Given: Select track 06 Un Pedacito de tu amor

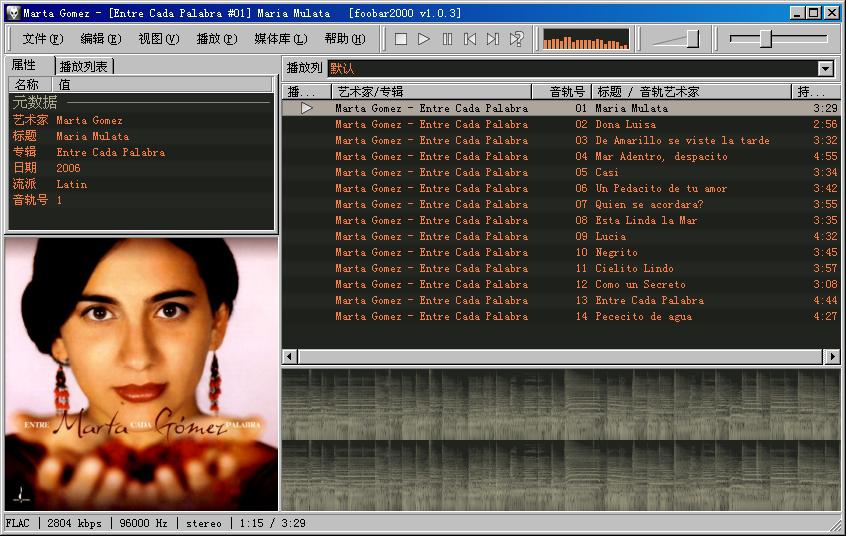Looking at the screenshot, I should point(561,188).
